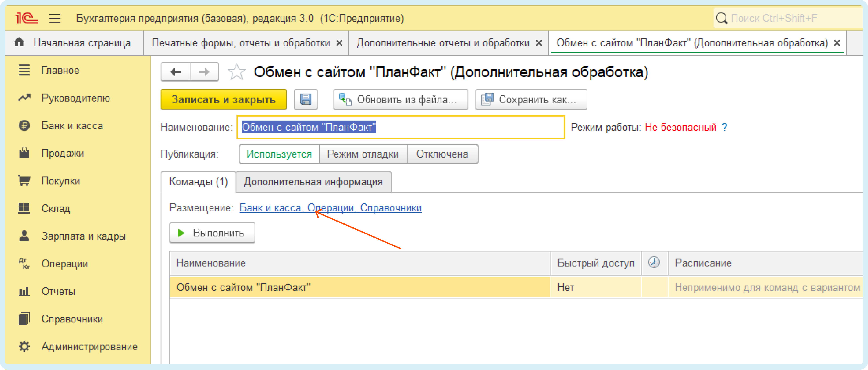The image size is (868, 370).
Task: Click the Выполнить button
Action: coord(212,233)
